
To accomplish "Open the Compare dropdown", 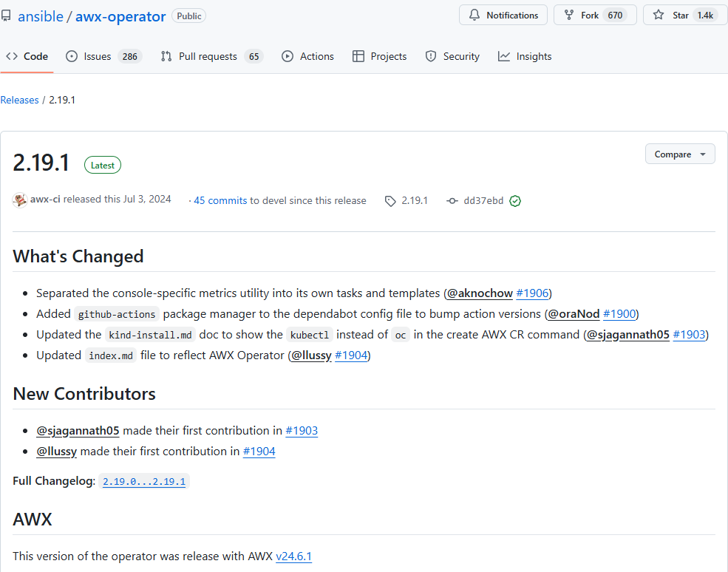I will (680, 154).
